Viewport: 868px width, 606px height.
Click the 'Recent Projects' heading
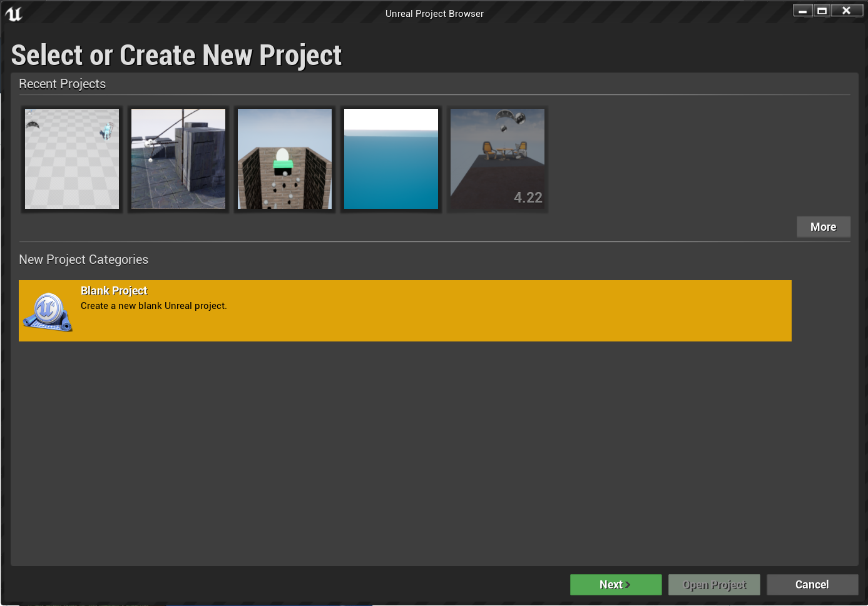(x=63, y=84)
